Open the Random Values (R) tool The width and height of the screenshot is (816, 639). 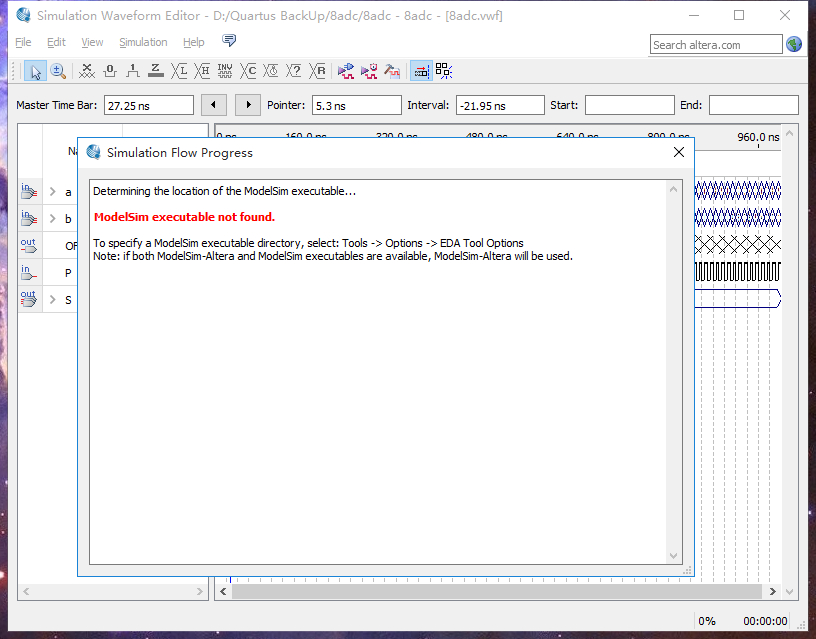coord(317,71)
